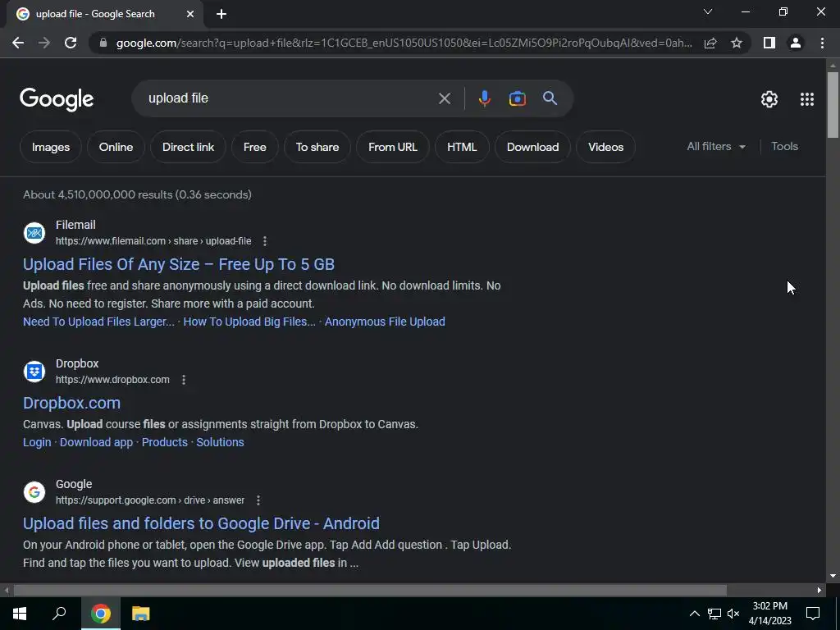This screenshot has width=840, height=630.
Task: Apply the HTML filter chip
Action: tap(462, 147)
